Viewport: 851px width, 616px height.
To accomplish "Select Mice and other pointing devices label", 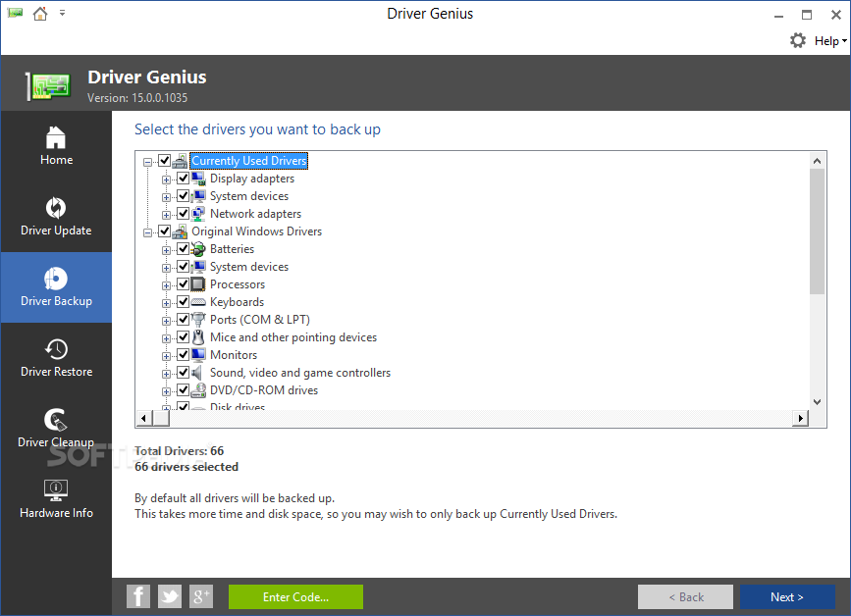I will pyautogui.click(x=293, y=337).
